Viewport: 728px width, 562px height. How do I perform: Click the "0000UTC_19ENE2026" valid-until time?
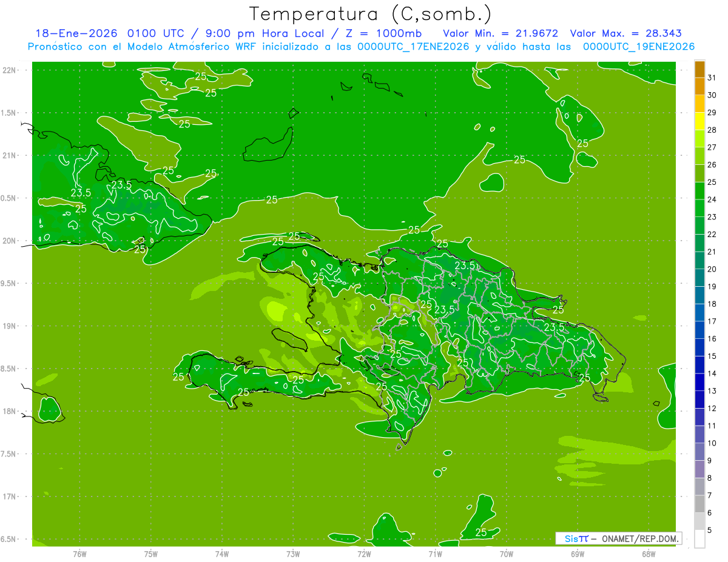[639, 47]
